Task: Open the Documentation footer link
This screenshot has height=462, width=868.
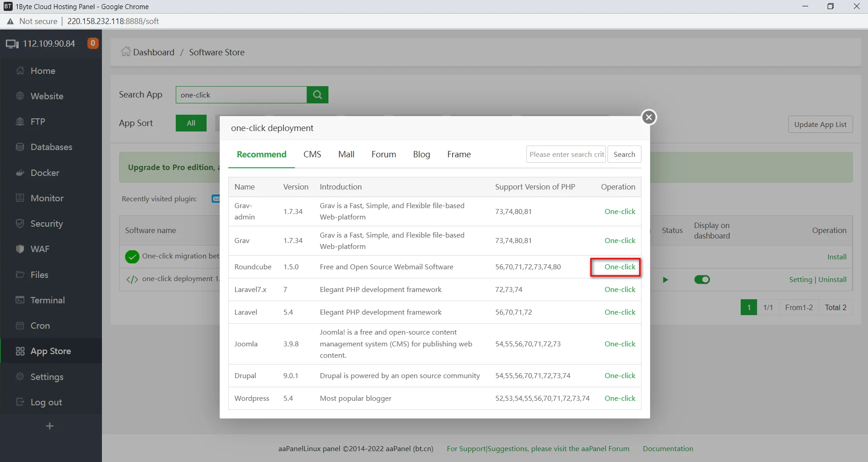Action: point(668,448)
